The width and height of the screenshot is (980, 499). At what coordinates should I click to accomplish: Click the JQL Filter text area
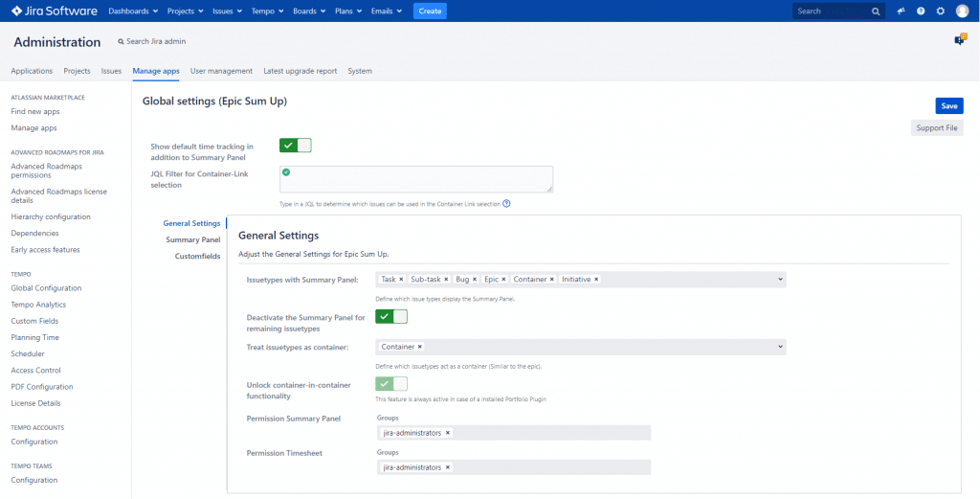(416, 179)
